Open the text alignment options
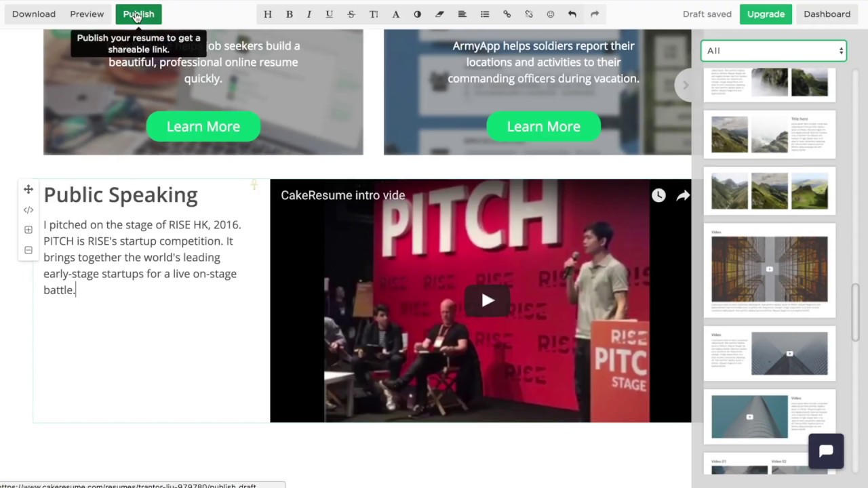This screenshot has width=868, height=488. (x=462, y=14)
